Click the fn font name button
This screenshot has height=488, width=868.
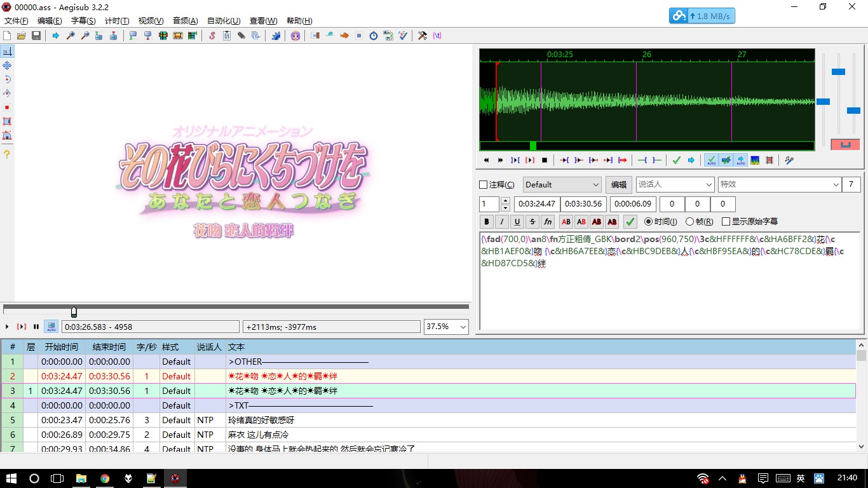548,222
